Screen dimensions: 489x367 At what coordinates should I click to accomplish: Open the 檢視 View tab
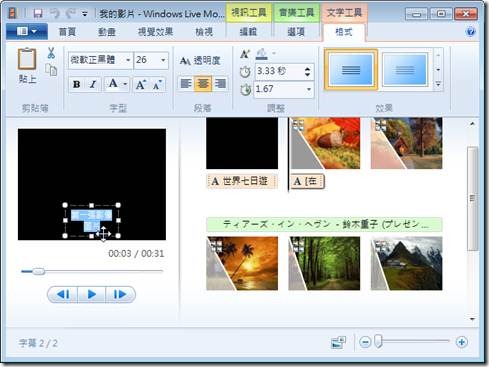tap(204, 32)
